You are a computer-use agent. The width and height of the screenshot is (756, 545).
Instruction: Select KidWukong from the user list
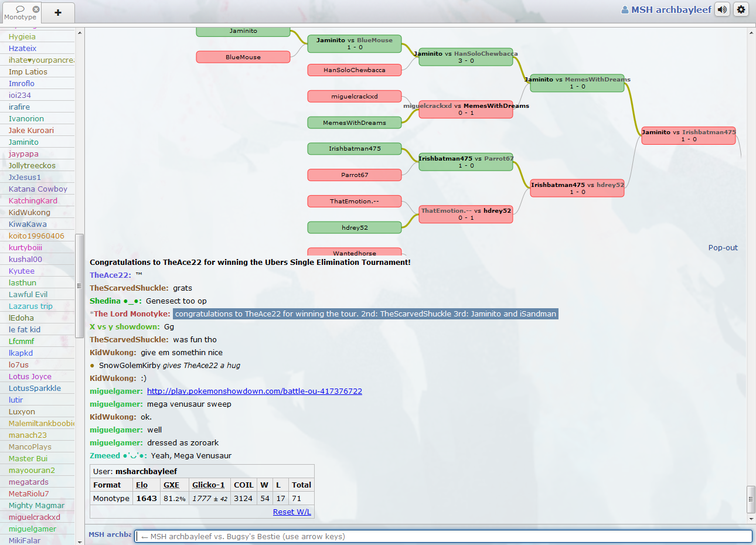(x=29, y=212)
